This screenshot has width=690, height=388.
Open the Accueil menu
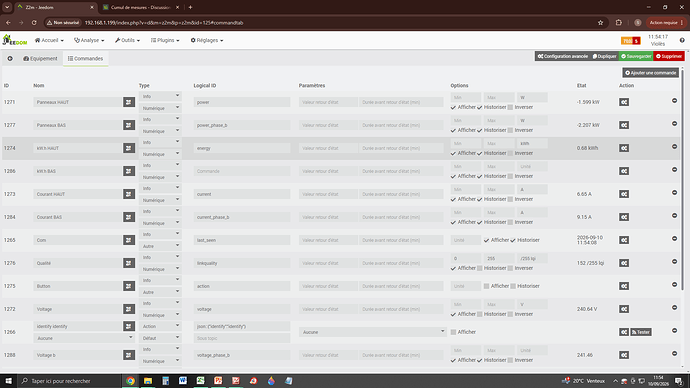coord(49,40)
